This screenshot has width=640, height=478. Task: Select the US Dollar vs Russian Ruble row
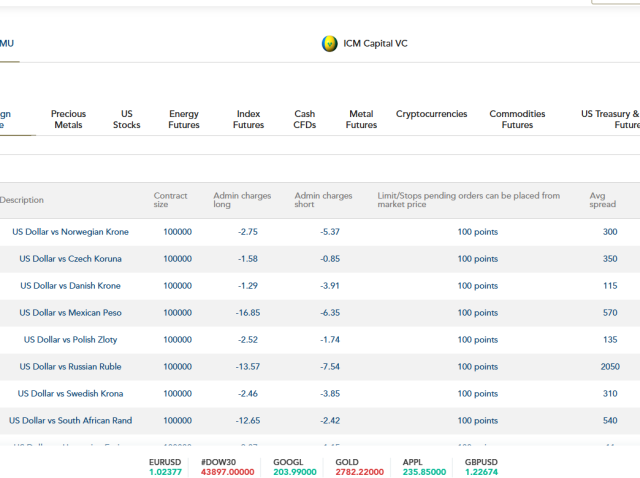point(72,367)
